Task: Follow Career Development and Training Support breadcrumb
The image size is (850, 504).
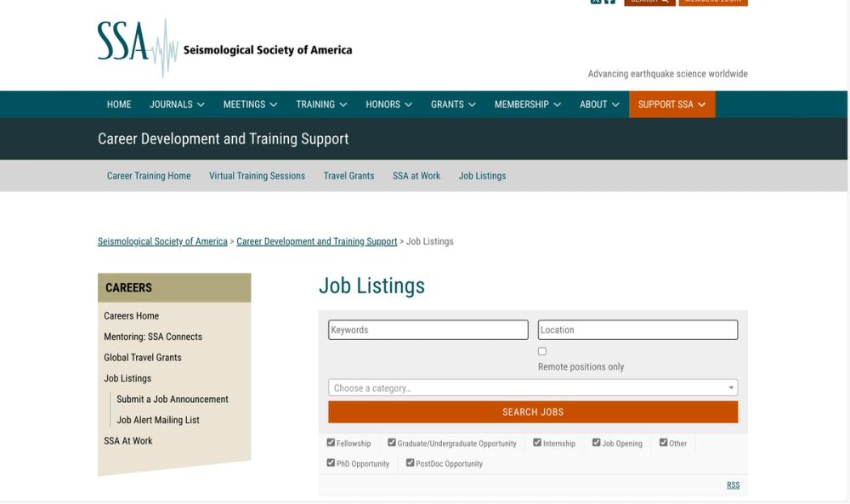Action: click(x=316, y=241)
